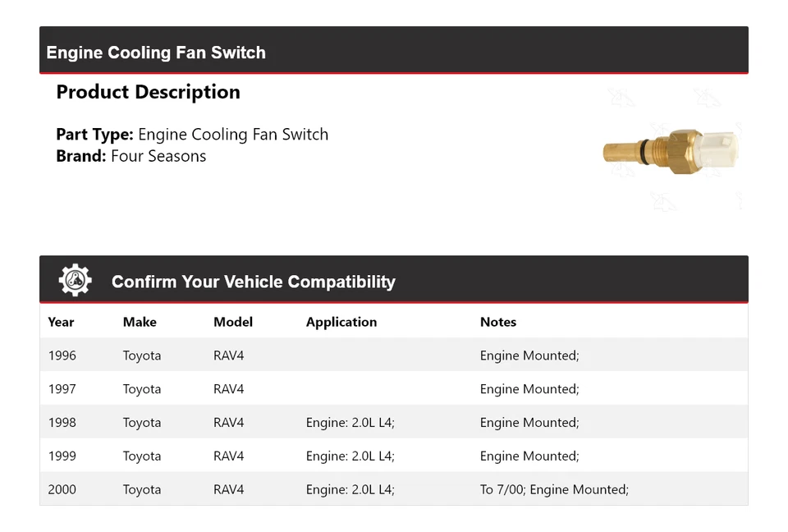Click the Make column header
788x532 pixels.
point(140,322)
